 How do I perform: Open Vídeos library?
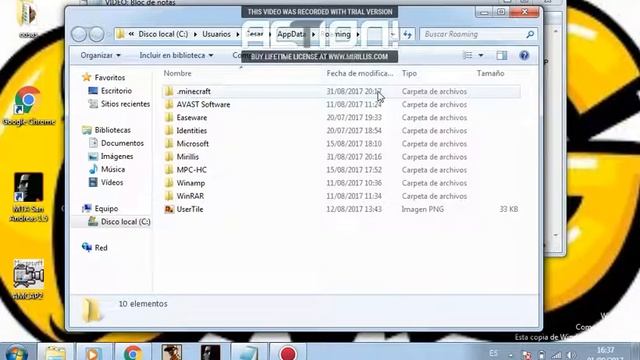click(112, 182)
